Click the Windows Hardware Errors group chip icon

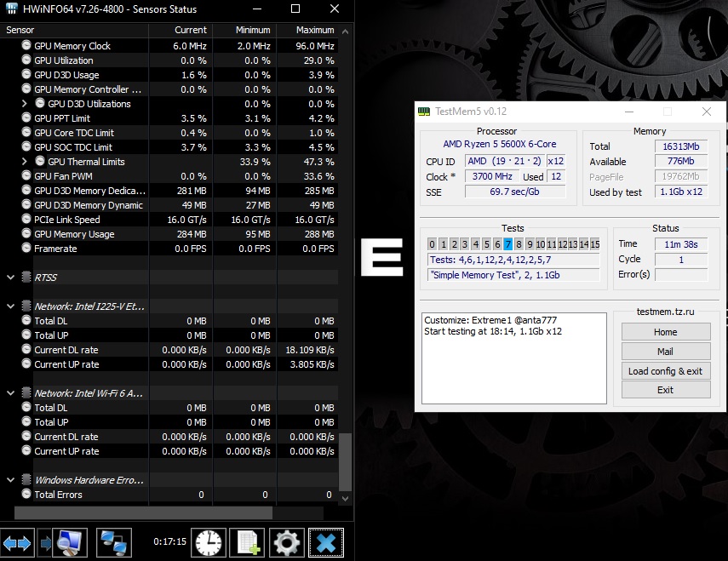click(x=26, y=480)
